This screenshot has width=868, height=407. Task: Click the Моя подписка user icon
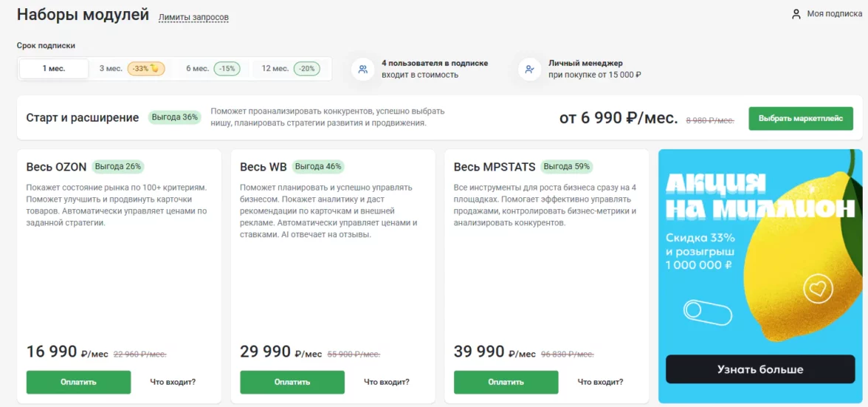[x=796, y=14]
